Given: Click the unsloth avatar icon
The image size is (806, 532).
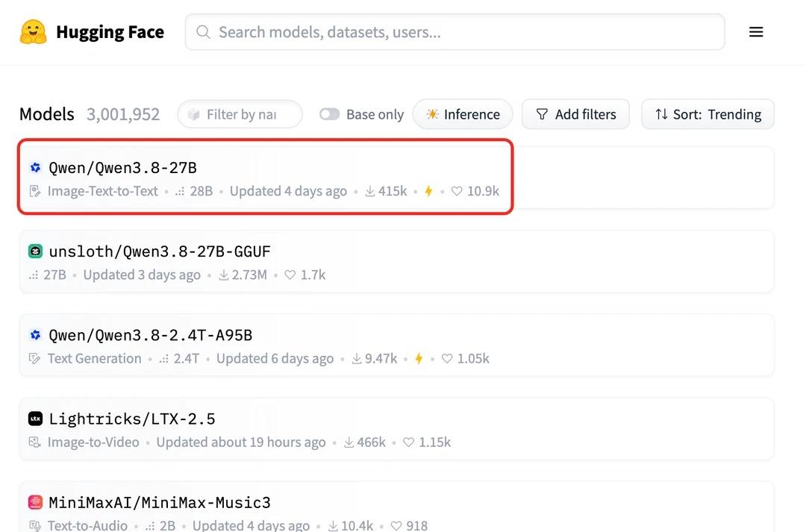Looking at the screenshot, I should (x=35, y=251).
